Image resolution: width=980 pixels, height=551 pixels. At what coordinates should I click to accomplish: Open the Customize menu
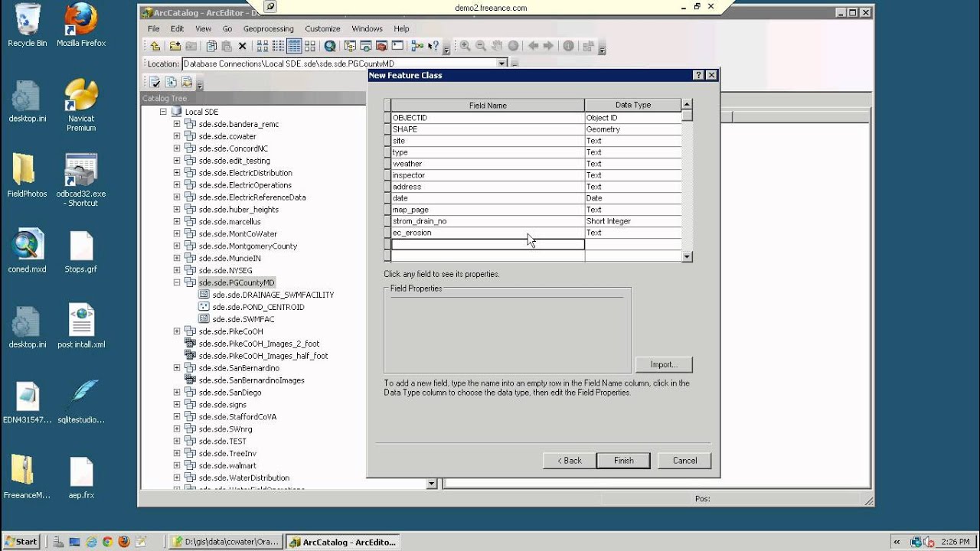click(322, 29)
